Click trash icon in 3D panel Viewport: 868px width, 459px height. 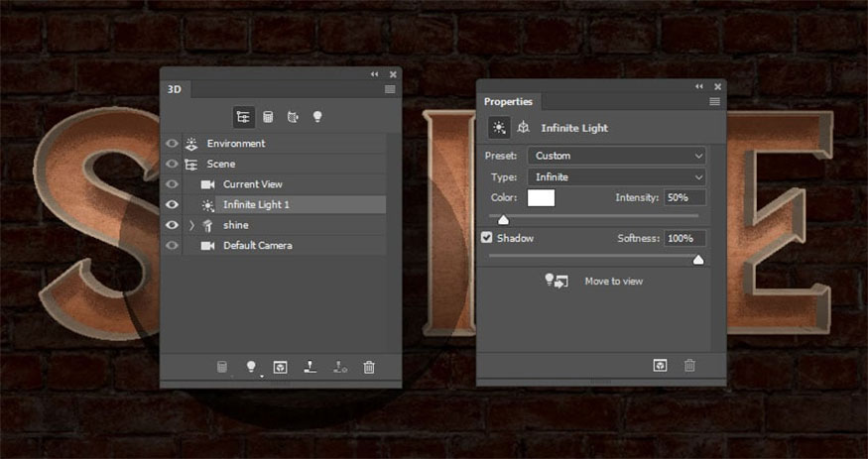point(369,367)
